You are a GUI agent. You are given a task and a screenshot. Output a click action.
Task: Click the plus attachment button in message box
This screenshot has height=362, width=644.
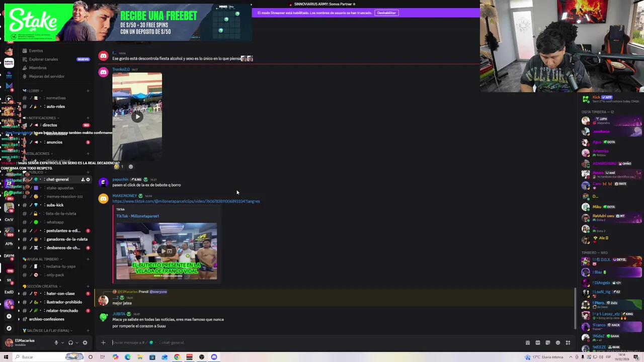pyautogui.click(x=103, y=342)
